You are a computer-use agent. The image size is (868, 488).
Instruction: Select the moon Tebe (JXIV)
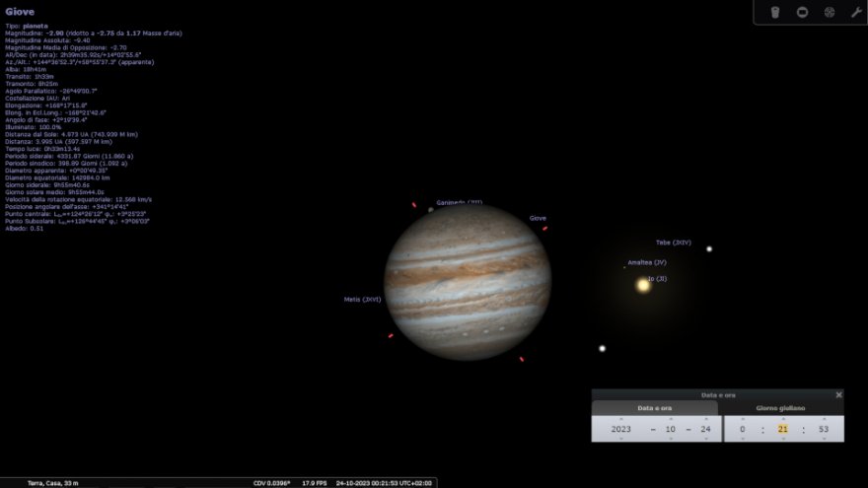[709, 248]
